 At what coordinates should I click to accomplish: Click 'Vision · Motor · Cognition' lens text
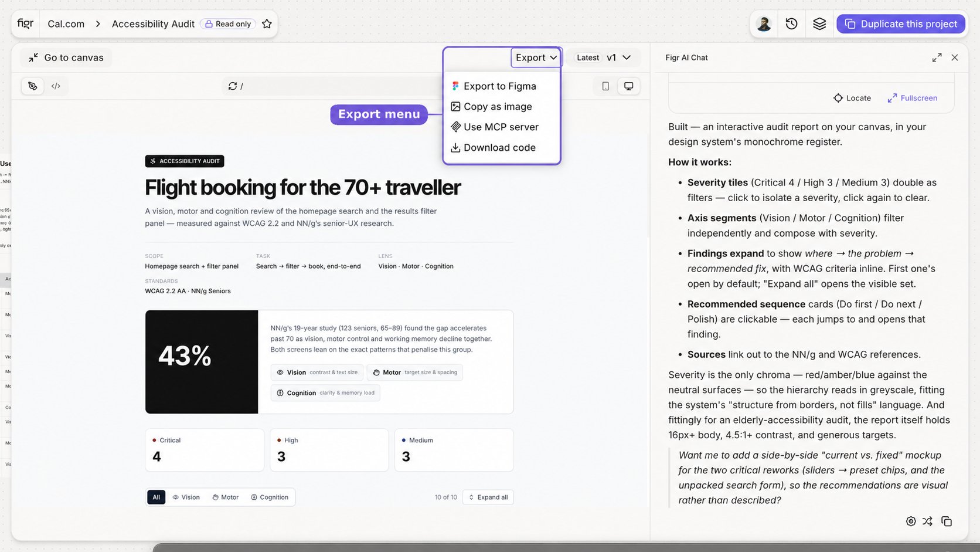pos(416,266)
